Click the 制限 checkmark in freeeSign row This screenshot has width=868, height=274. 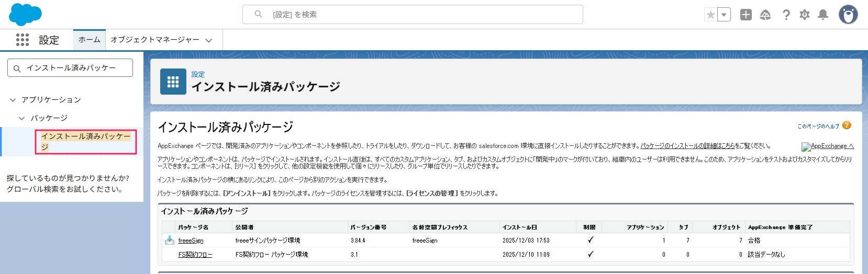click(x=591, y=240)
